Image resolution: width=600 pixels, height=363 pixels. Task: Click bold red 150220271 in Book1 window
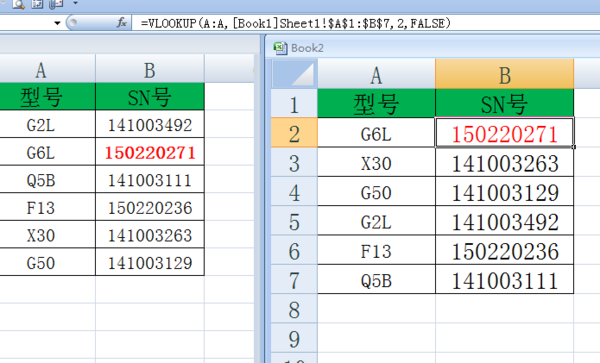pyautogui.click(x=150, y=152)
